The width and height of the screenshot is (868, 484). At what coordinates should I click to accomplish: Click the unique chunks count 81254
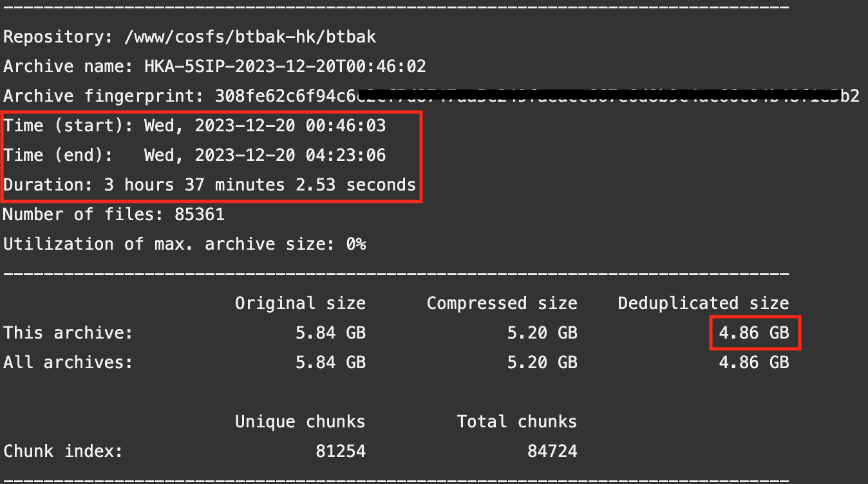coord(341,451)
